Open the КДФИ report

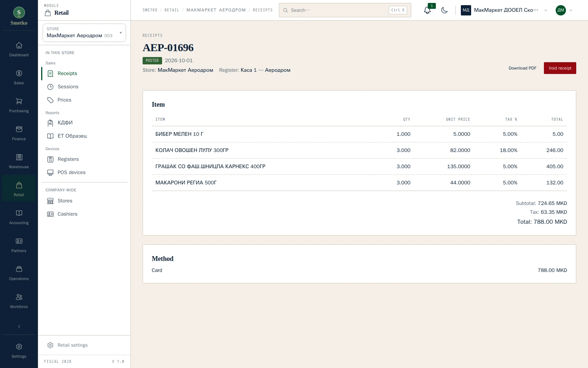click(x=84, y=123)
